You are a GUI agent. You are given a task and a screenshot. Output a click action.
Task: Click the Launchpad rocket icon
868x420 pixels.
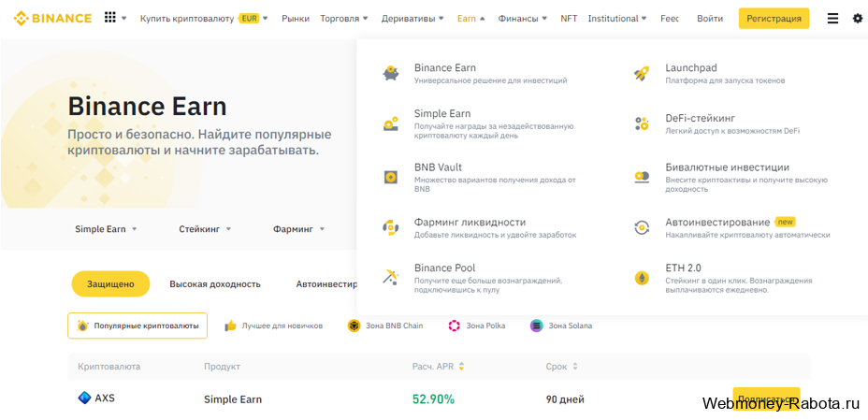pyautogui.click(x=642, y=73)
